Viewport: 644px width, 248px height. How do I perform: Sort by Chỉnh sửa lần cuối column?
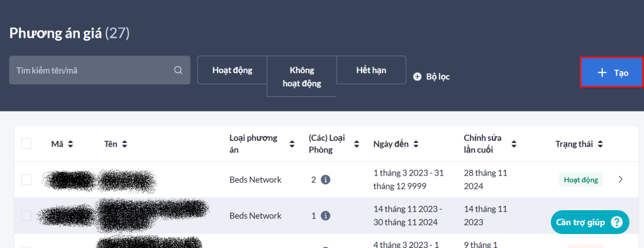[514, 144]
